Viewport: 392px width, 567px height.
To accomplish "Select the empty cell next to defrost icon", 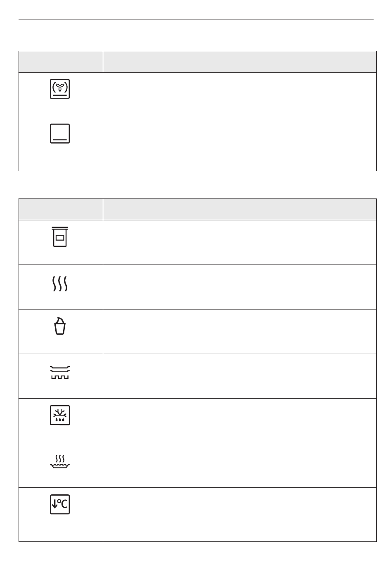I will [240, 421].
